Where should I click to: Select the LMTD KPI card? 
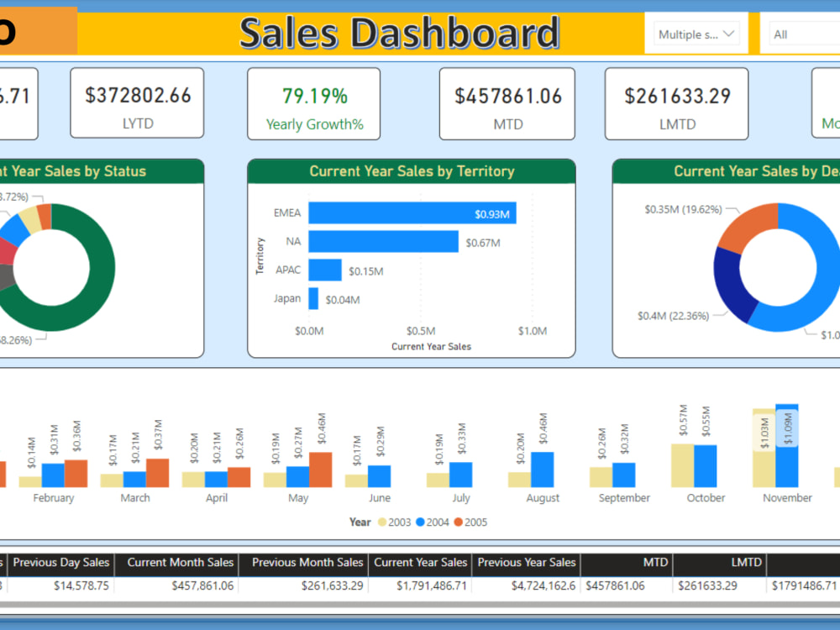(x=675, y=103)
